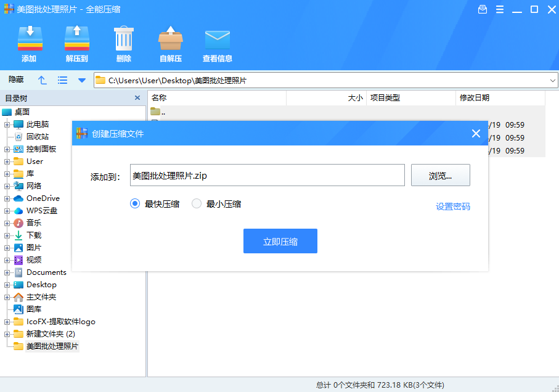Viewport: 559px width, 392px height.
Task: Click the 浏览 button to choose destination
Action: [440, 175]
